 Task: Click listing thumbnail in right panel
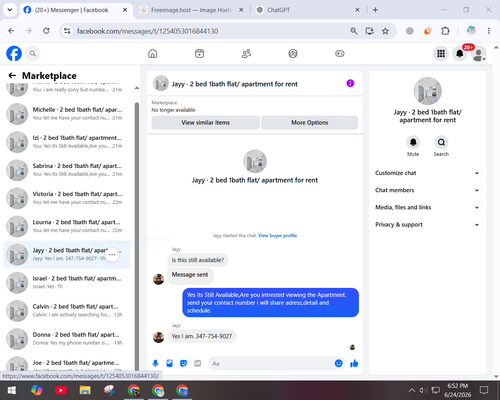click(427, 91)
